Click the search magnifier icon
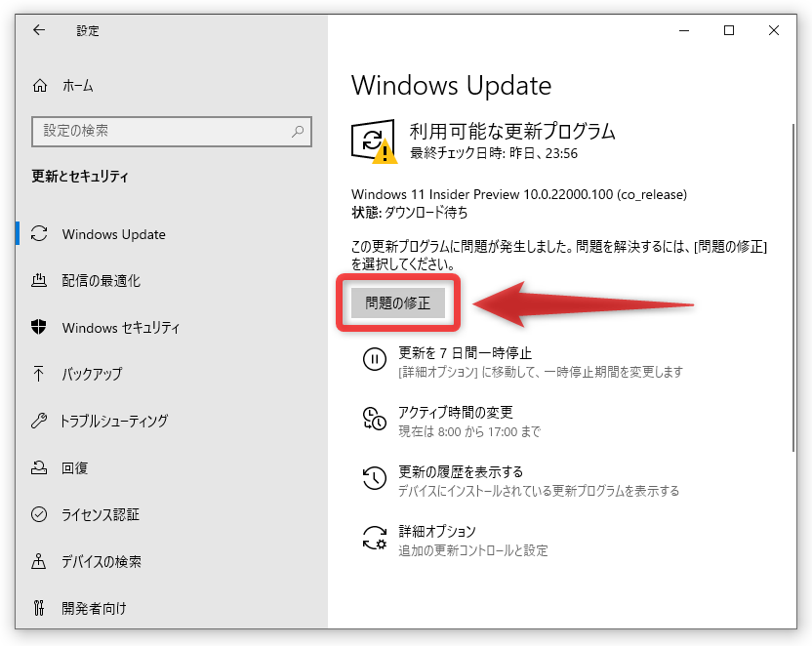Viewport: 812px width, 646px height. [298, 131]
